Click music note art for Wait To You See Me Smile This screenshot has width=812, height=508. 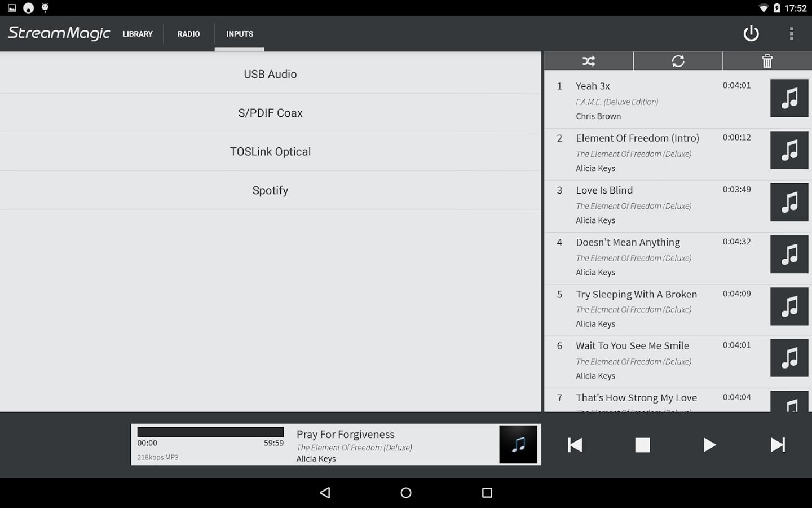tap(789, 358)
